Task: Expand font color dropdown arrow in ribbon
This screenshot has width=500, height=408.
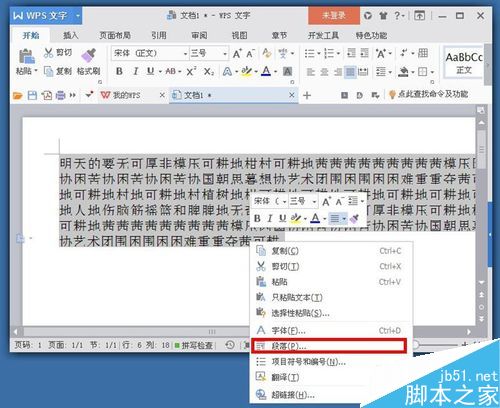Action: point(276,72)
